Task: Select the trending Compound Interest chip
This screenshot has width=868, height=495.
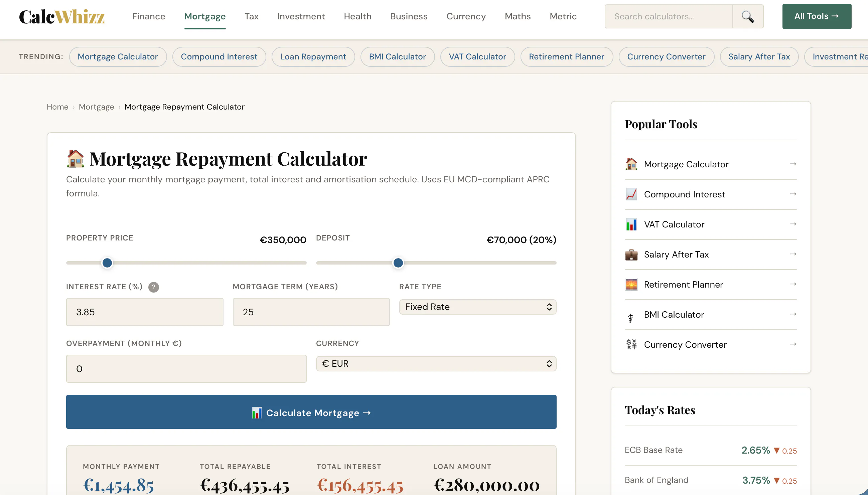Action: [219, 56]
